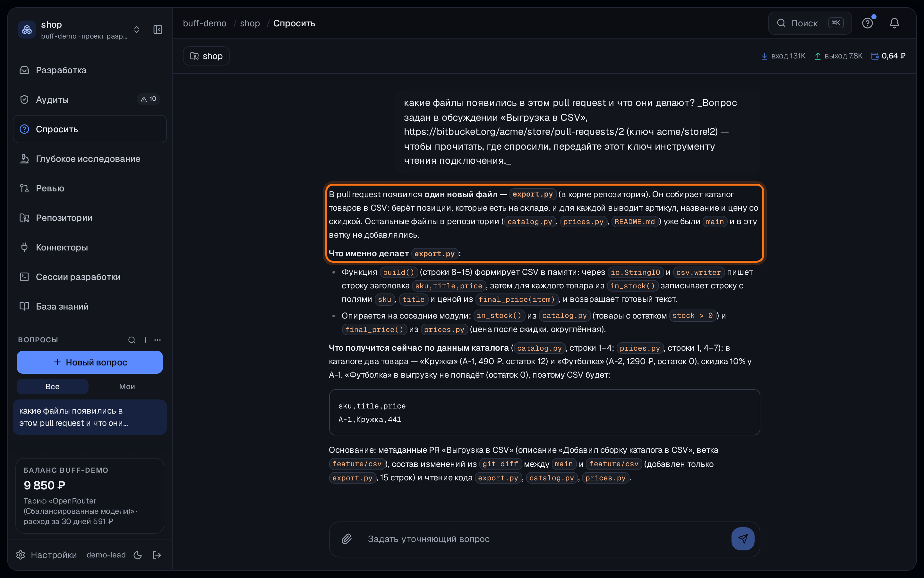The image size is (924, 578).
Task: Click the выход 7.8K token counter
Action: (x=838, y=56)
